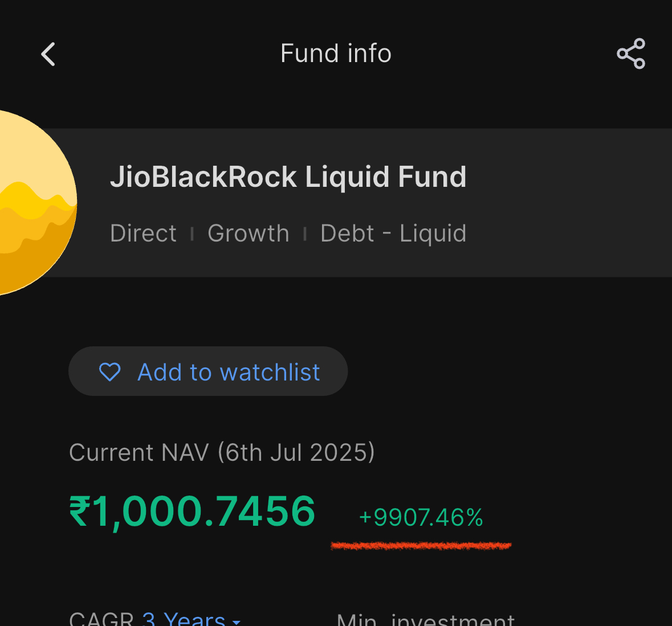Click the caret beside 3 Years

point(237,621)
